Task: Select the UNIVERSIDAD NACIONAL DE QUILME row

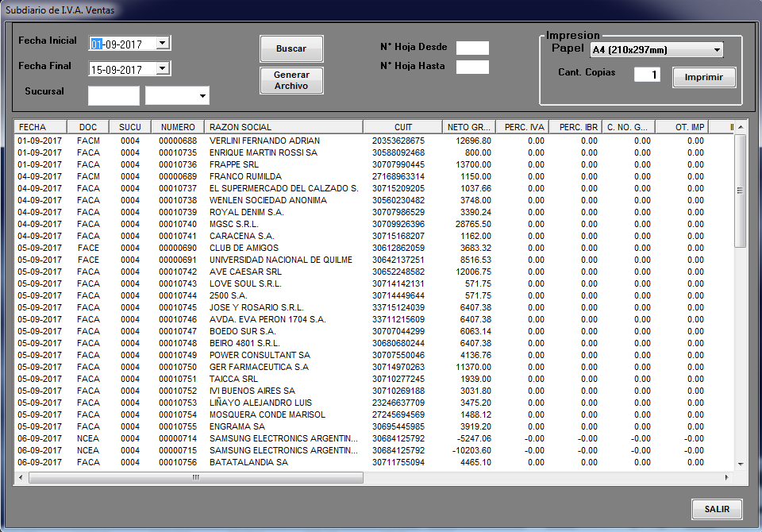Action: pyautogui.click(x=374, y=260)
